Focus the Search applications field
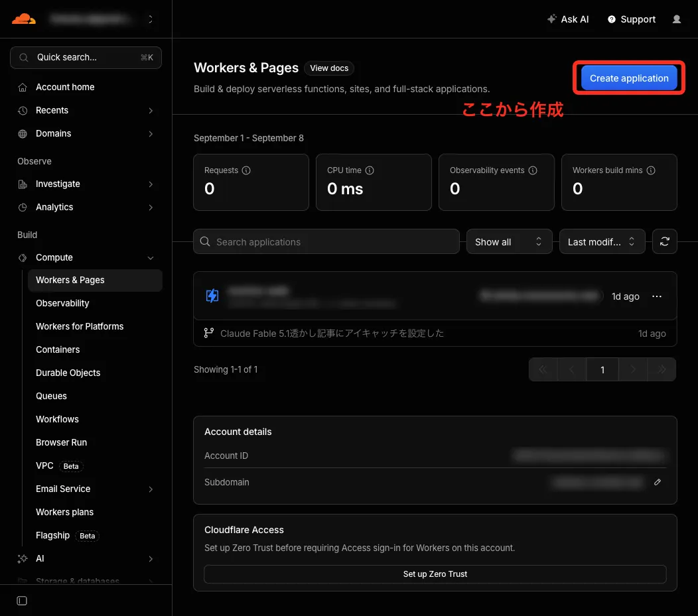The height and width of the screenshot is (616, 698). tap(326, 241)
